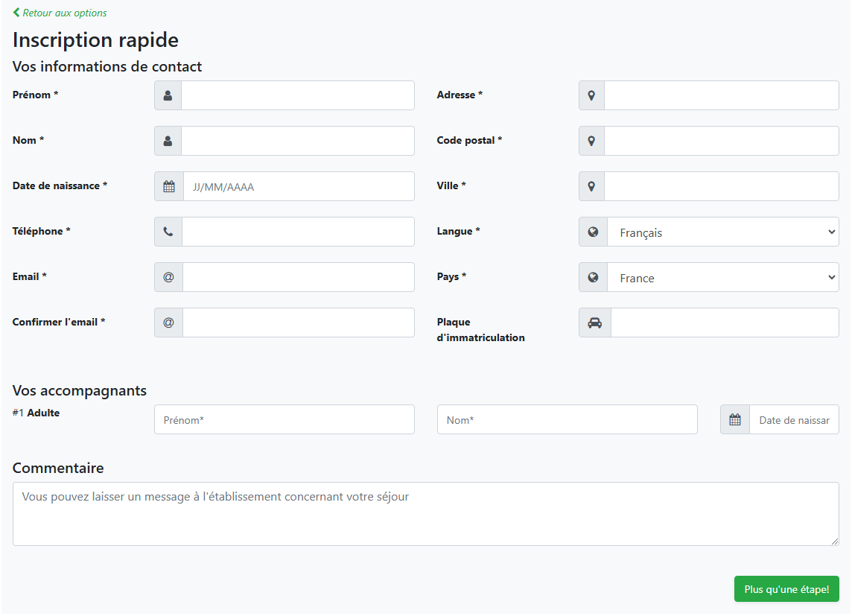Click the JJ/MM/AAAA date of birth field
The height and width of the screenshot is (616, 852).
298,186
